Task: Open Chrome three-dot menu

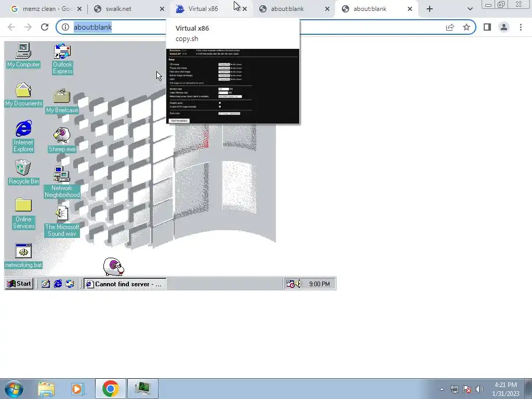Action: click(521, 27)
